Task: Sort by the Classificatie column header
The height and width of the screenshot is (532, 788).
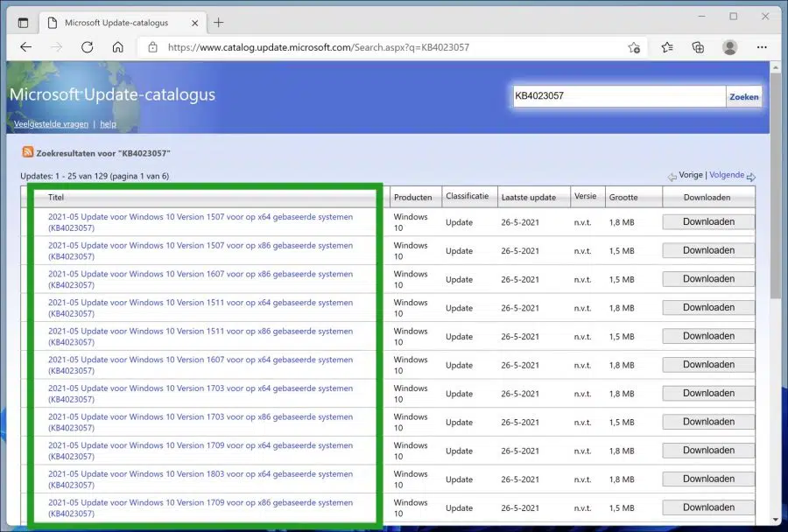Action: pyautogui.click(x=467, y=196)
